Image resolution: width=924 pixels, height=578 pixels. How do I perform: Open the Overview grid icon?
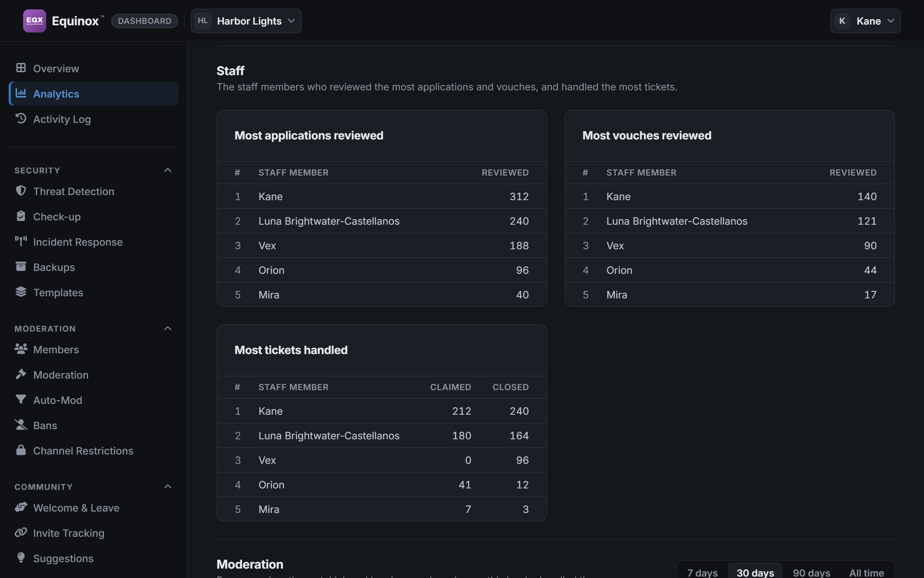(x=21, y=68)
